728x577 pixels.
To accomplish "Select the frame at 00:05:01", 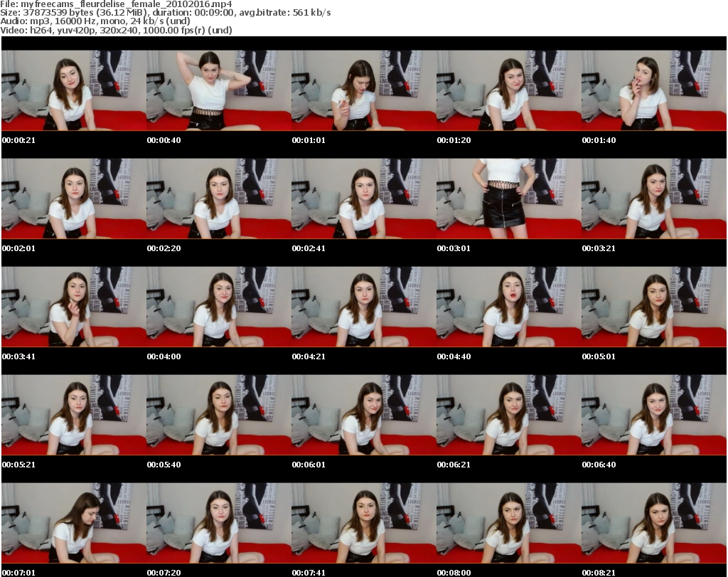I will coord(654,307).
